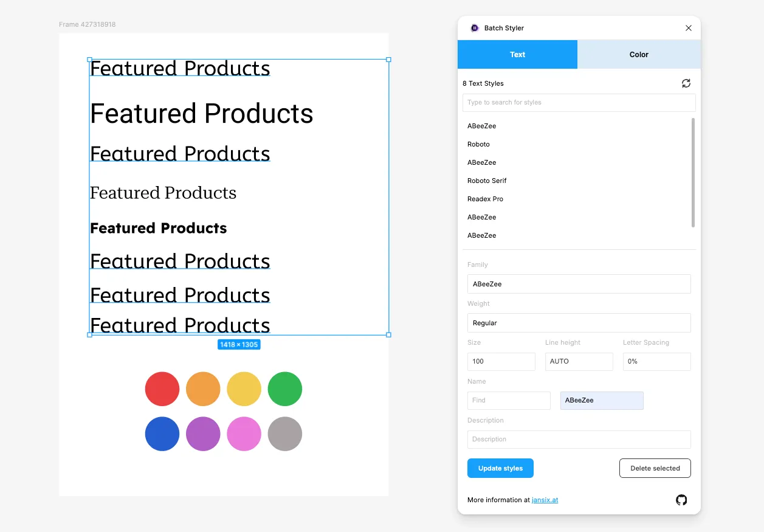Click the style search field
764x532 pixels.
coord(579,102)
